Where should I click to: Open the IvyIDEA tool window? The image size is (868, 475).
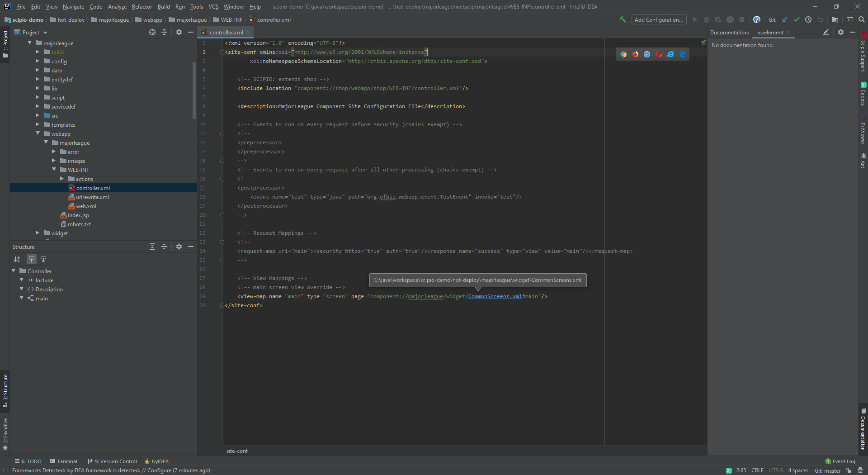pos(156,461)
